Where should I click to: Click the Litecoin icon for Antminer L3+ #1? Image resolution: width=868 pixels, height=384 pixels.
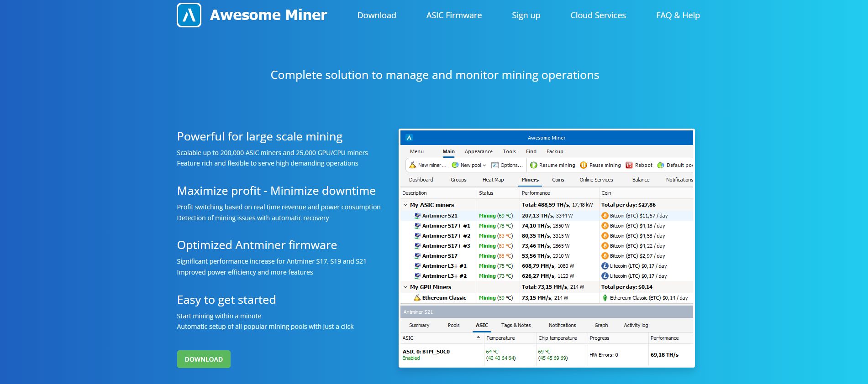605,266
